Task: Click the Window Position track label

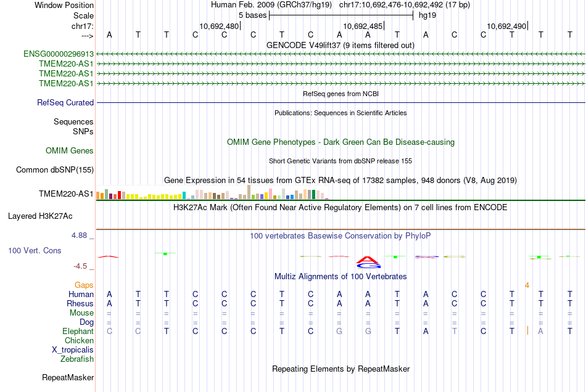Action: 64,5
